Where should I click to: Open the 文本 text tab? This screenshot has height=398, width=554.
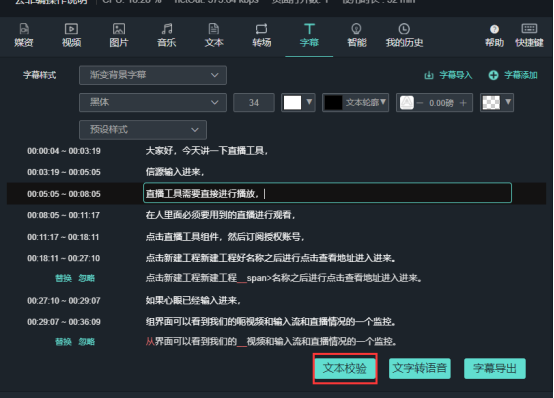(214, 35)
